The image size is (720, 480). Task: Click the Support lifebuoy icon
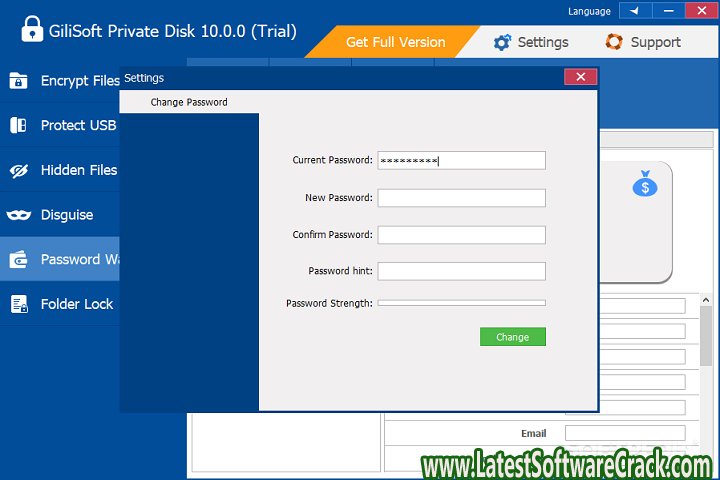click(614, 42)
